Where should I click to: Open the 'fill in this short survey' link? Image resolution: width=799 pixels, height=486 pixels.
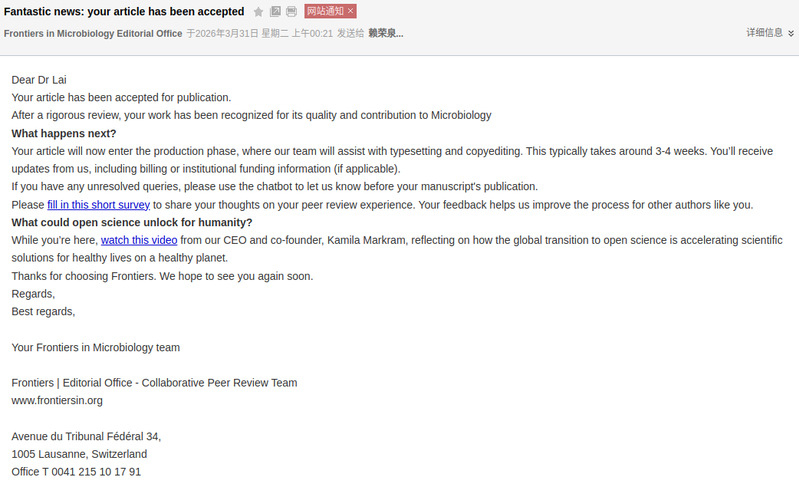point(98,205)
